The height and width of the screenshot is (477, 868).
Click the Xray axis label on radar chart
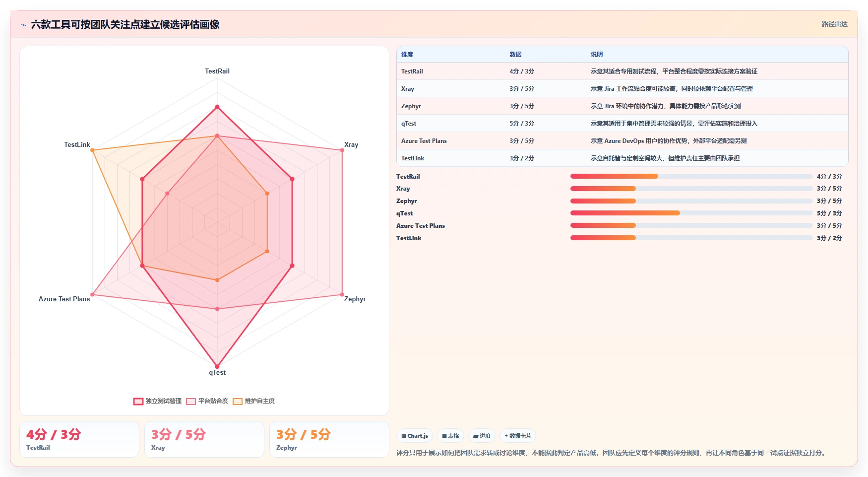[x=351, y=144]
